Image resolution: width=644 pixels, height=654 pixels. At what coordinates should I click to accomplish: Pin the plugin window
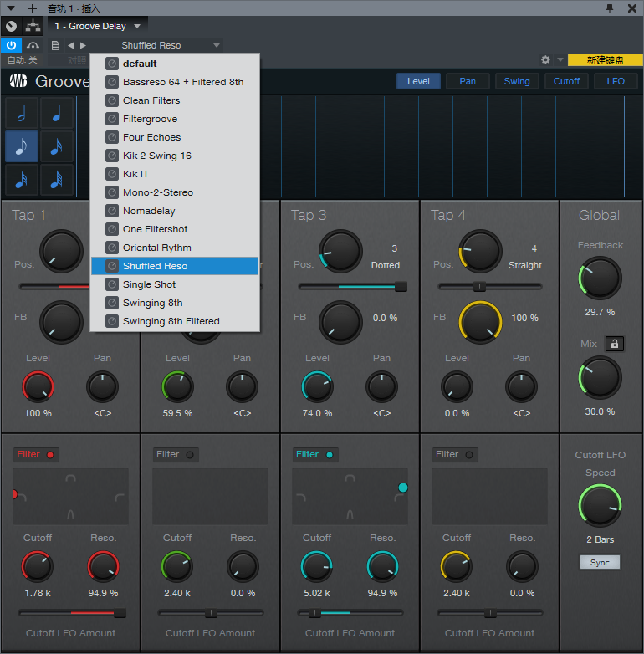(x=610, y=8)
